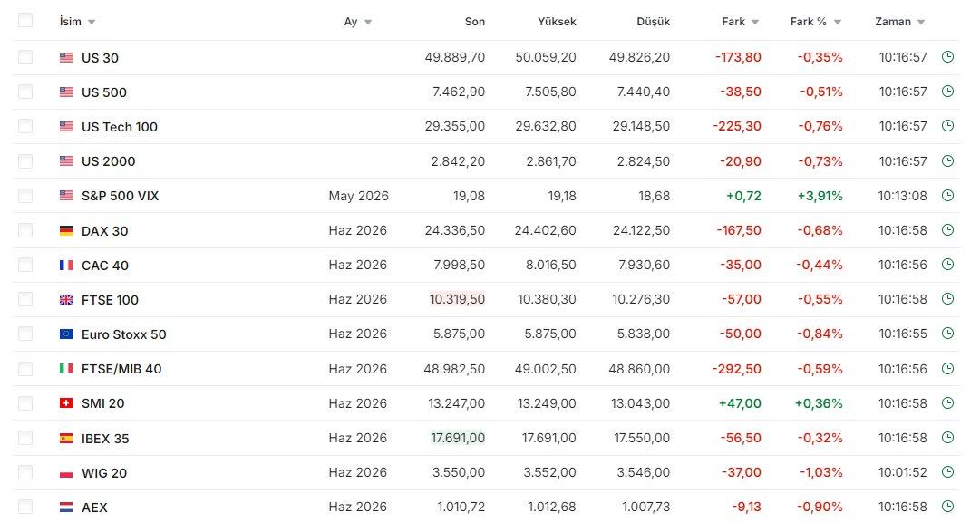This screenshot has height=523, width=980.
Task: Click the flag icon next to US 2000
Action: [65, 161]
